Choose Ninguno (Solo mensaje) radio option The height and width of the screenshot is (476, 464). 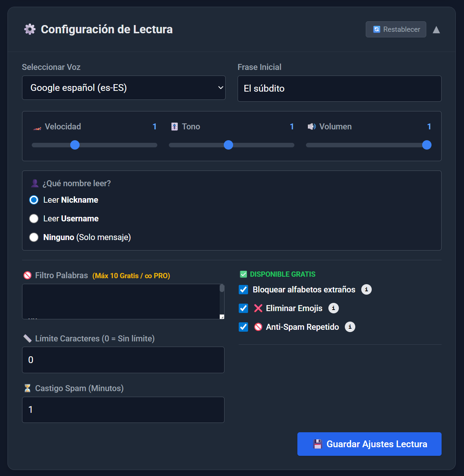point(34,237)
